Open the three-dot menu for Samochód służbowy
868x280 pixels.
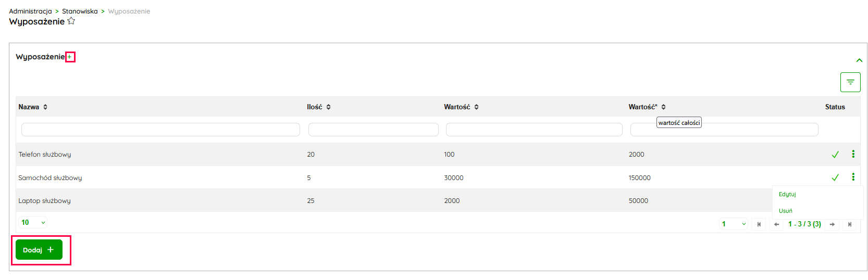(853, 177)
